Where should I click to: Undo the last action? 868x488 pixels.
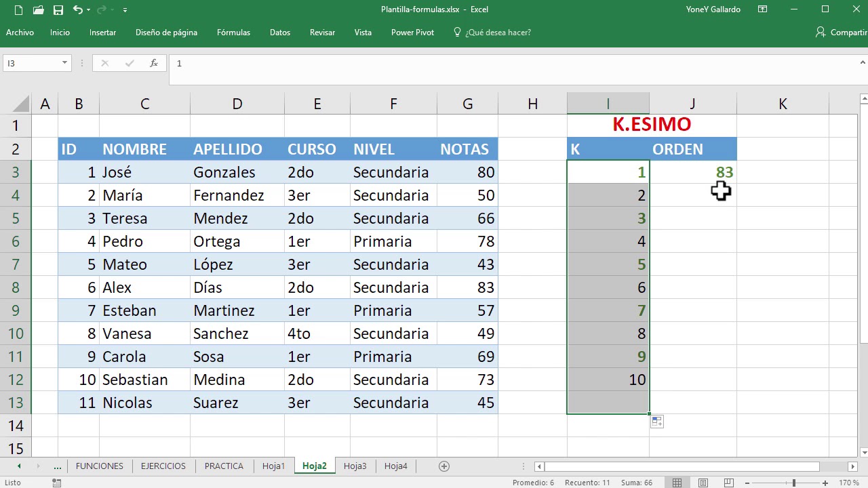[78, 10]
